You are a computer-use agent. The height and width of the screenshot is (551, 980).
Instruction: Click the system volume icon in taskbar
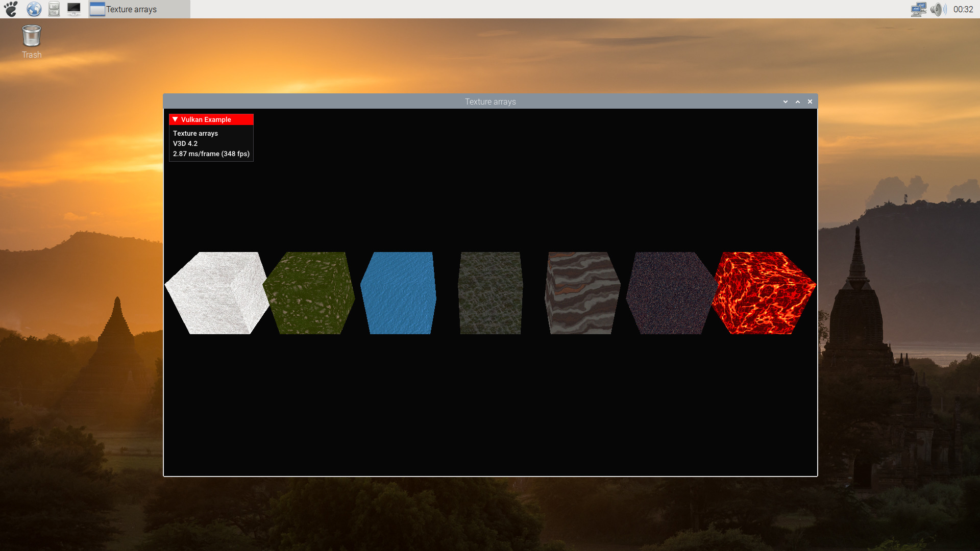click(x=938, y=9)
